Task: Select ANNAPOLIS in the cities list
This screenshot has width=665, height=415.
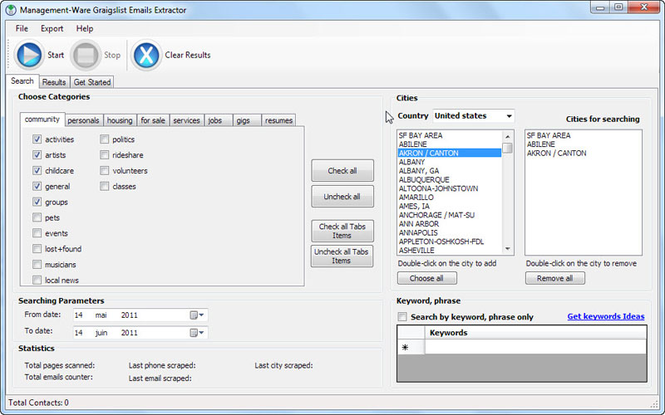Action: tap(449, 233)
